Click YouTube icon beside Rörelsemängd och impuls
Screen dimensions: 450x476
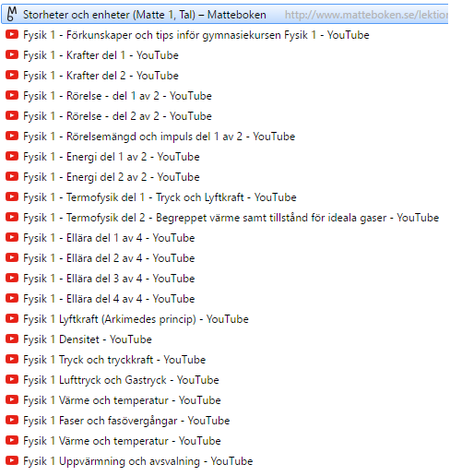point(12,136)
